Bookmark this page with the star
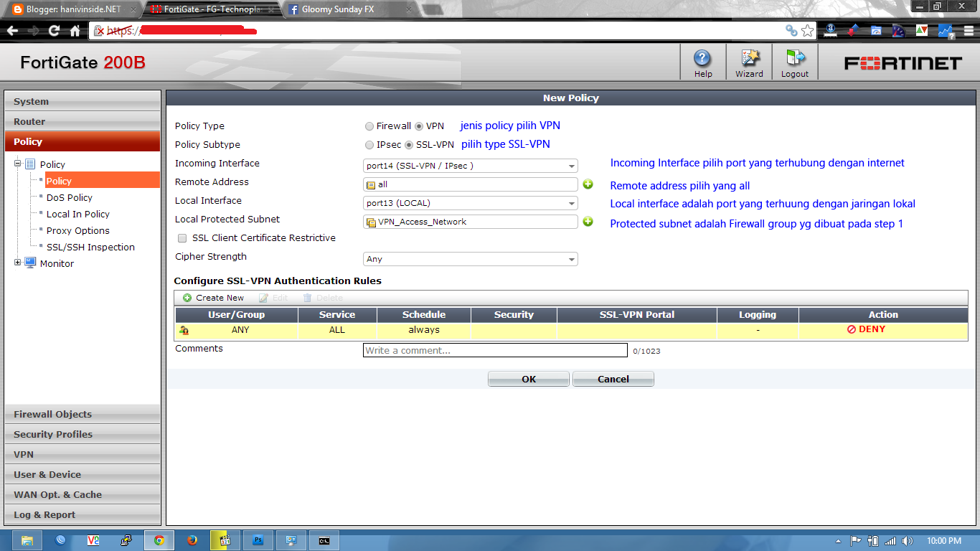 [808, 31]
